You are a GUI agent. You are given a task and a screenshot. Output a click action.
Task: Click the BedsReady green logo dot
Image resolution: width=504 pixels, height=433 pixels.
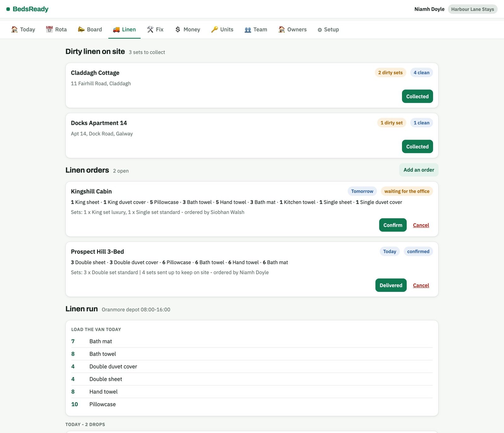[8, 9]
